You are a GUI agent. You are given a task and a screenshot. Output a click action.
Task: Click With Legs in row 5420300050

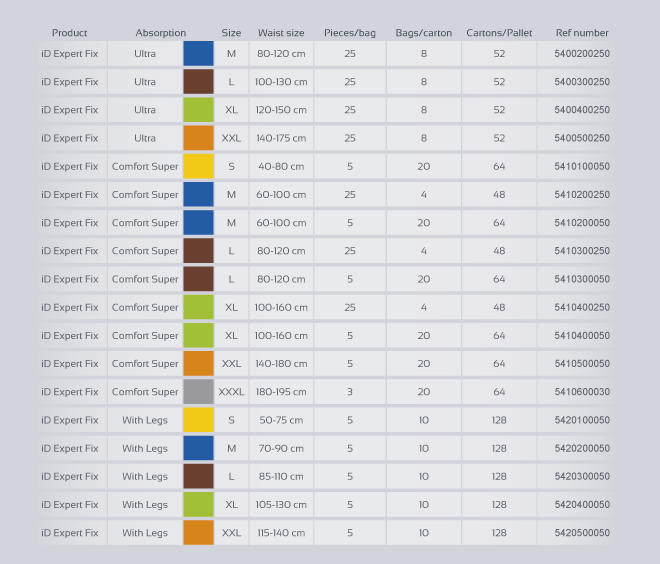pos(145,476)
